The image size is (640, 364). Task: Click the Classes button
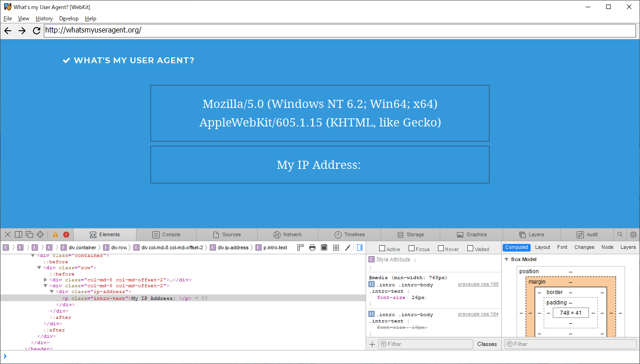487,344
